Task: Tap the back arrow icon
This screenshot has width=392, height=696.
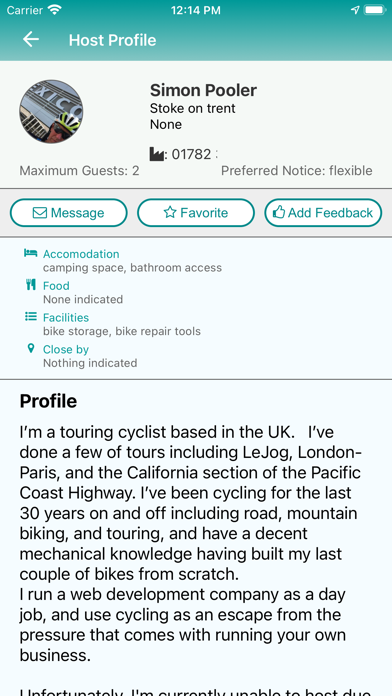Action: coord(31,40)
